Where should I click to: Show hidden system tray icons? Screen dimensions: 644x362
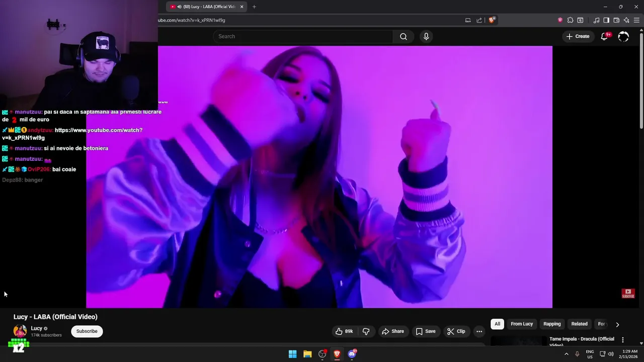coord(567,354)
